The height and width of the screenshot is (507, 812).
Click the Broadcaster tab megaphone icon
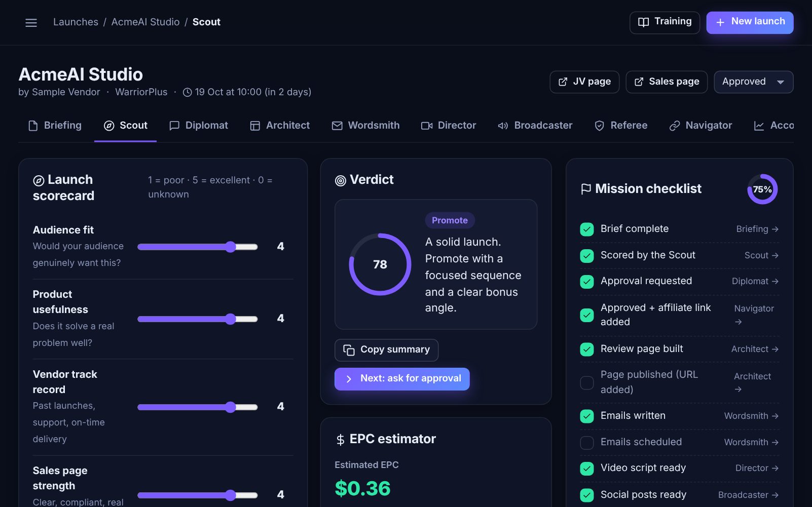503,126
